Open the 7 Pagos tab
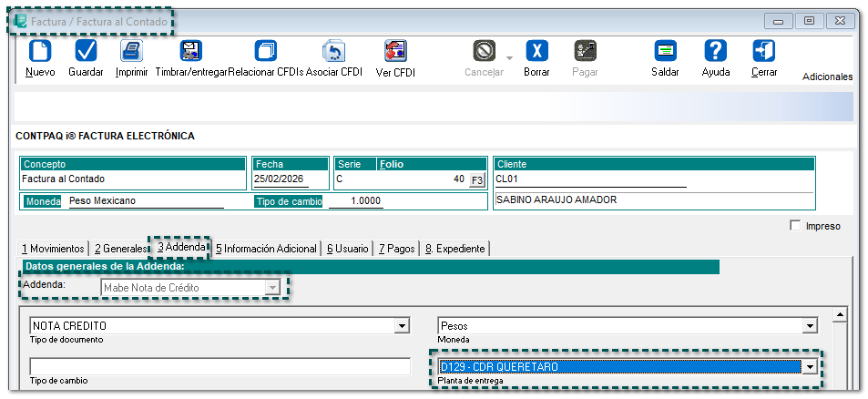868x399 pixels. [x=397, y=249]
